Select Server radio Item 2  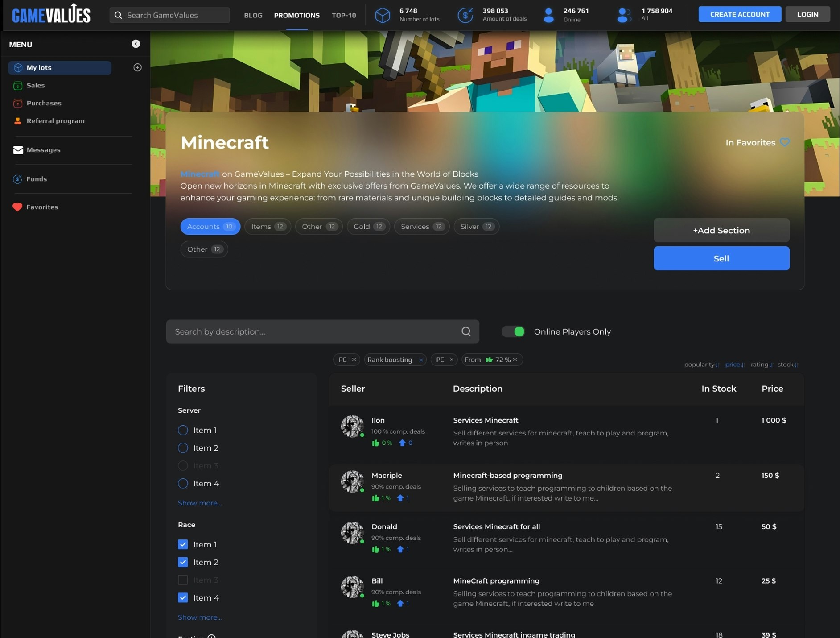click(183, 448)
